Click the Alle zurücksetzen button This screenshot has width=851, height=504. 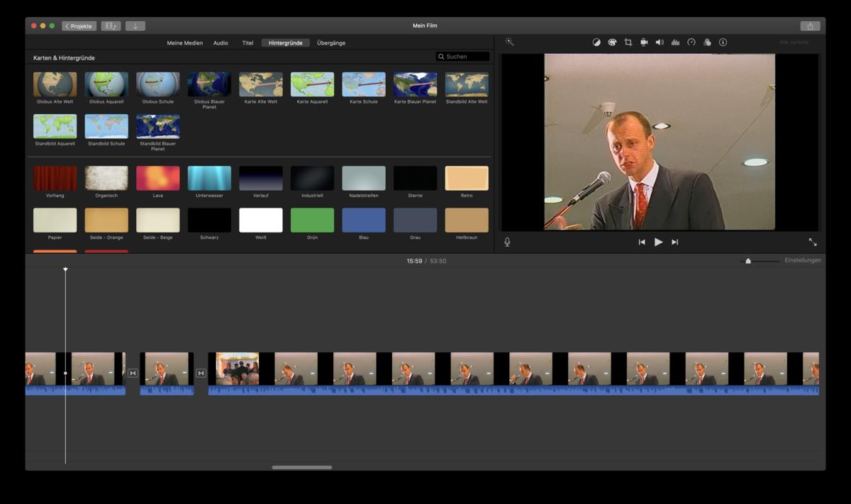click(x=794, y=43)
